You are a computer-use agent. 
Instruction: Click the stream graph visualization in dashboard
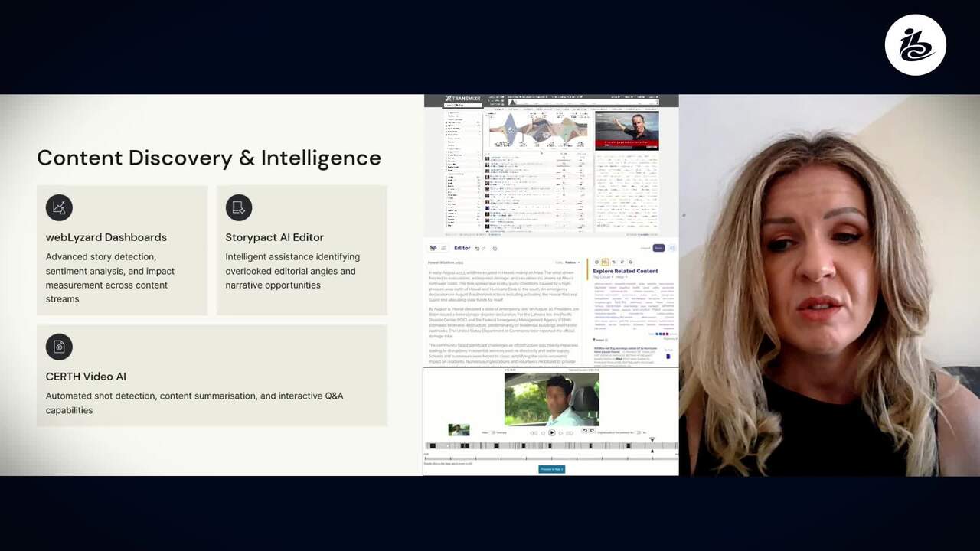[537, 129]
